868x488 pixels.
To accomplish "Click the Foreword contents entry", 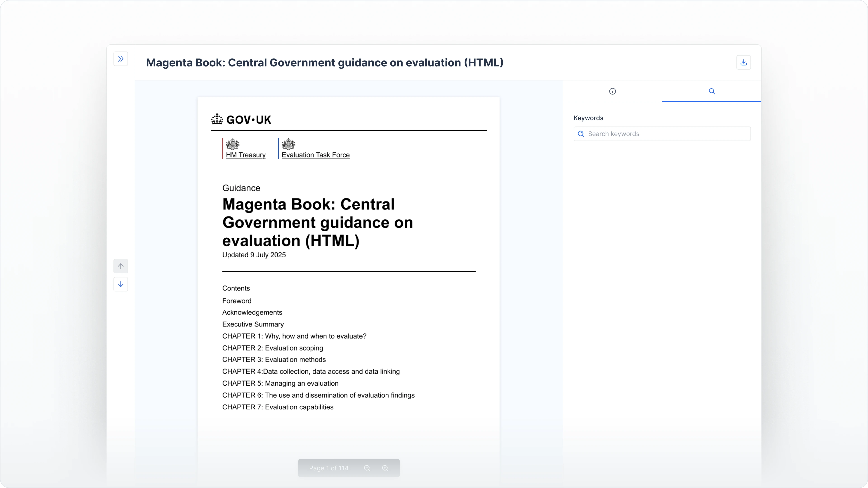I will click(236, 301).
